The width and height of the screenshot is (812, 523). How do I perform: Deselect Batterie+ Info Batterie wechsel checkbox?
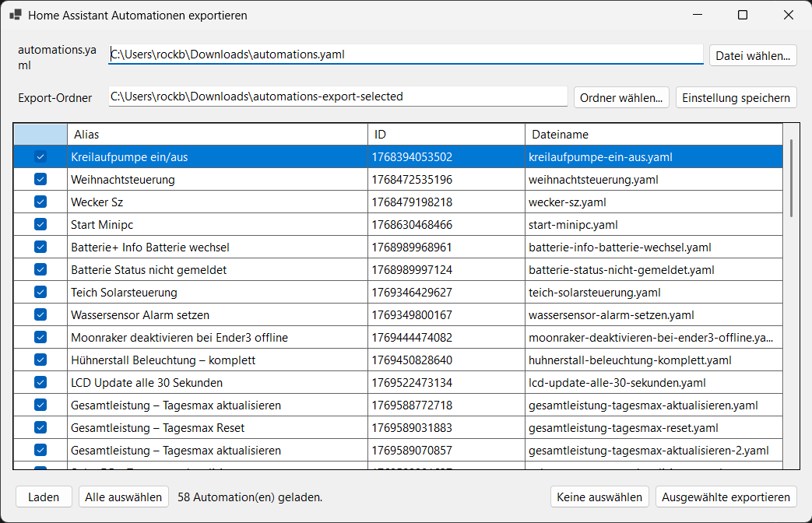coord(40,247)
